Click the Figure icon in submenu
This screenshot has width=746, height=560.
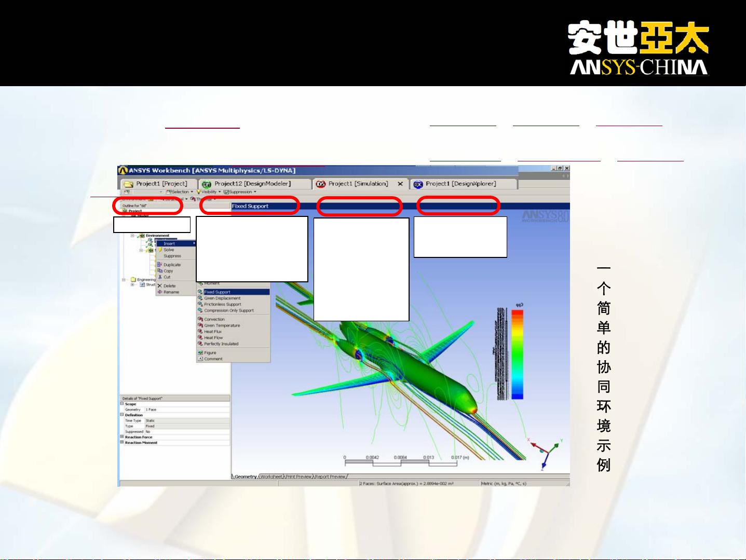[200, 352]
